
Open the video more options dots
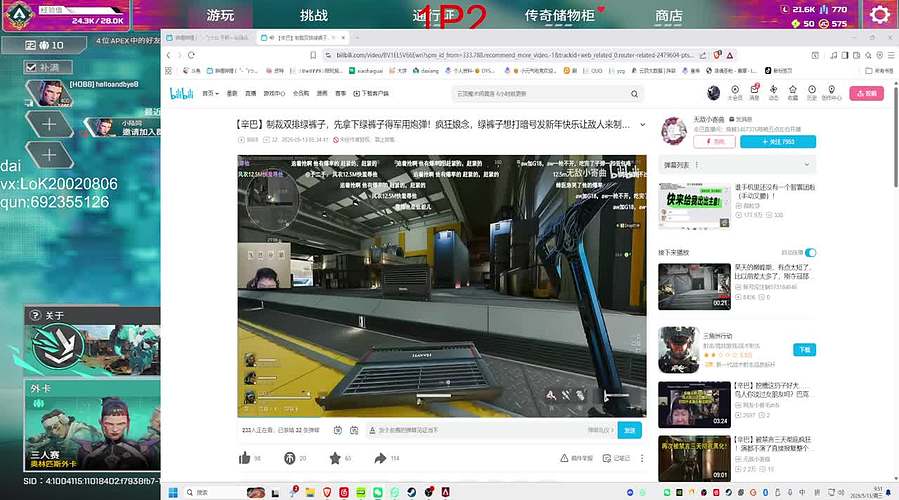[642, 458]
